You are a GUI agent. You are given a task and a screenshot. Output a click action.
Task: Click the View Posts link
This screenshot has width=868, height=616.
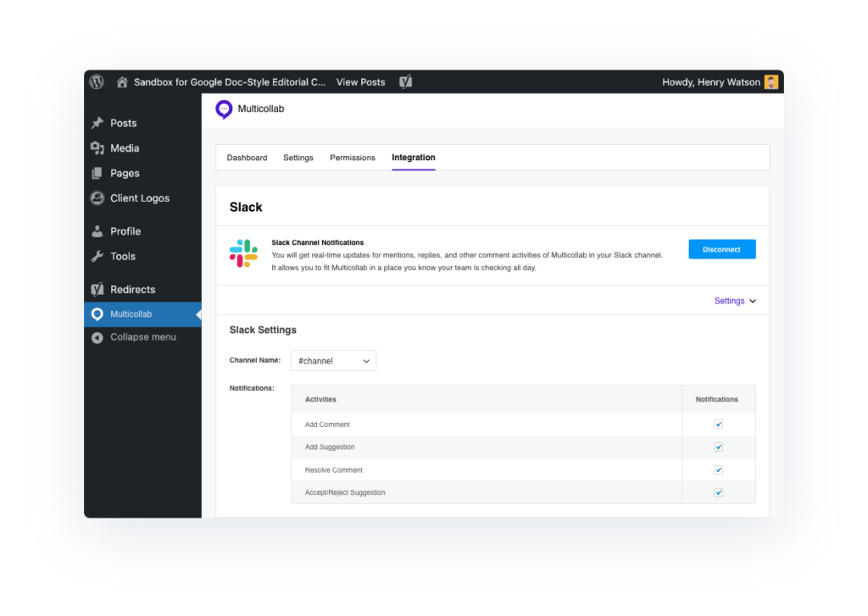click(361, 82)
